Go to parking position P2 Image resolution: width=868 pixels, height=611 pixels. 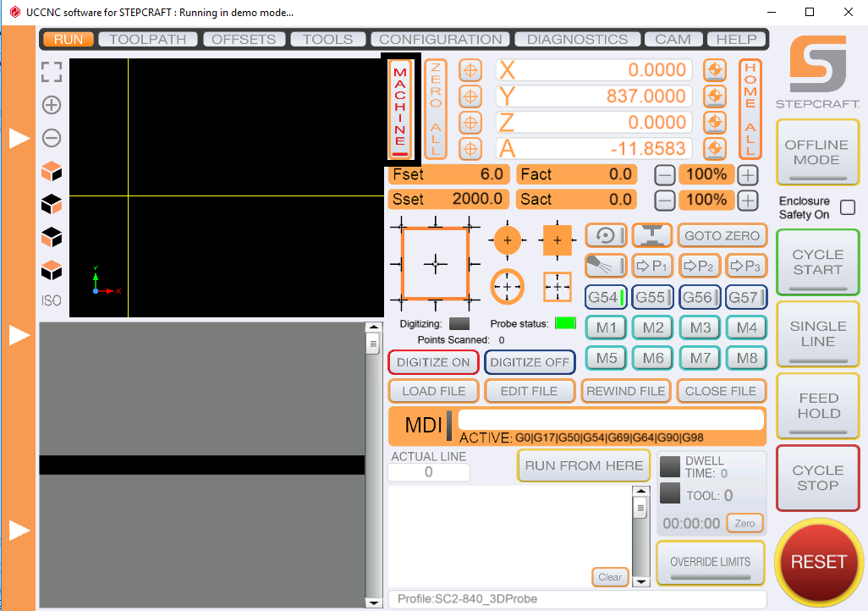pos(699,266)
